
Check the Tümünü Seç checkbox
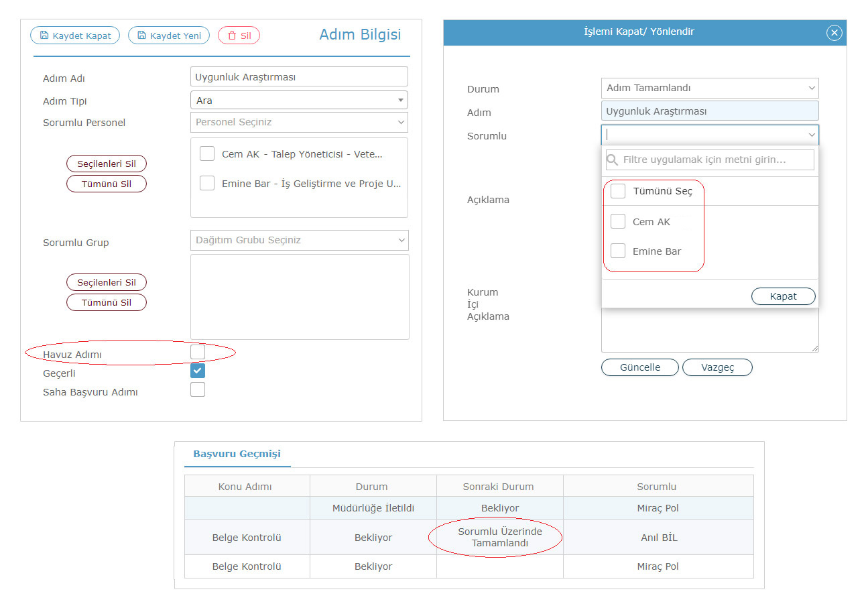coord(618,191)
